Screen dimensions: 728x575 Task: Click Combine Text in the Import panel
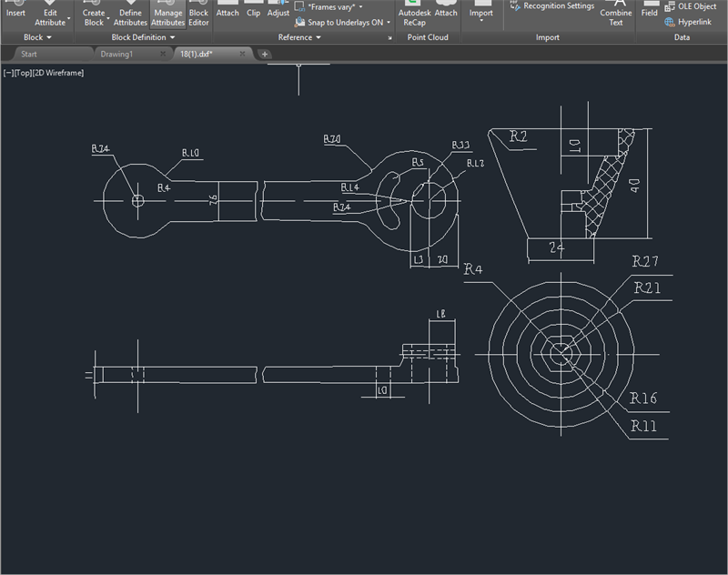point(616,14)
